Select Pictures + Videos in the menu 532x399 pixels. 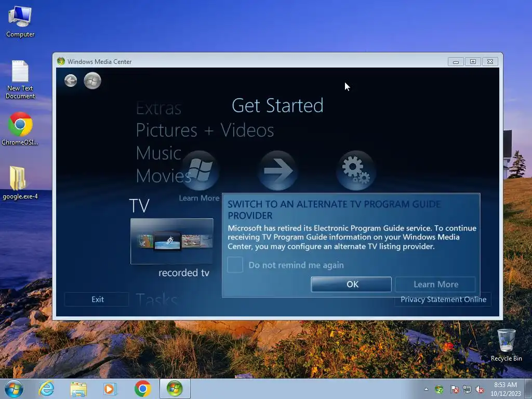(205, 130)
